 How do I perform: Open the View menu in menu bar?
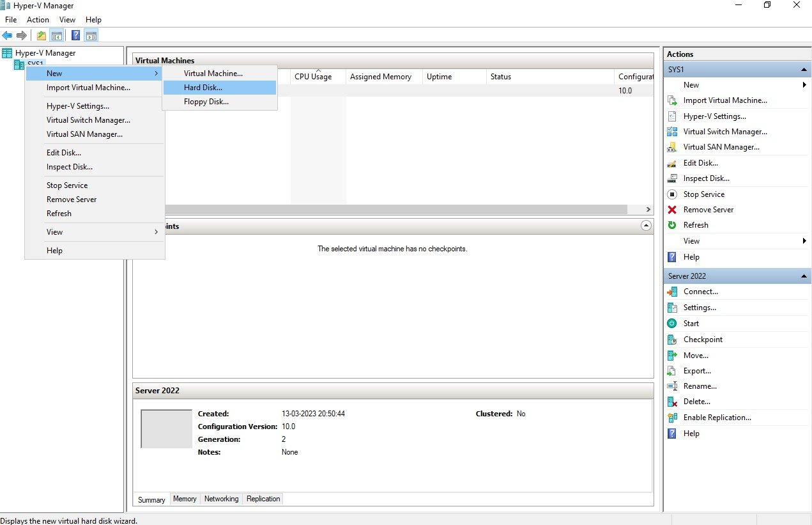[67, 20]
